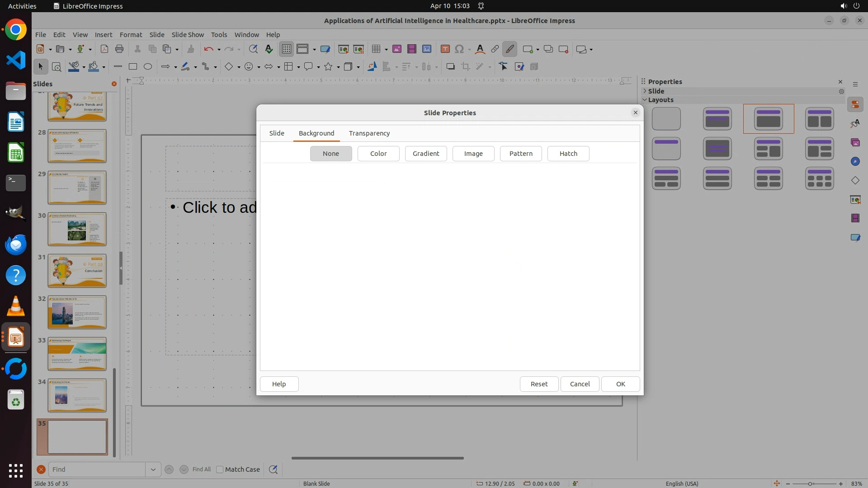This screenshot has height=488, width=868.
Task: Select the Ellipse shape tool
Action: pyautogui.click(x=148, y=67)
